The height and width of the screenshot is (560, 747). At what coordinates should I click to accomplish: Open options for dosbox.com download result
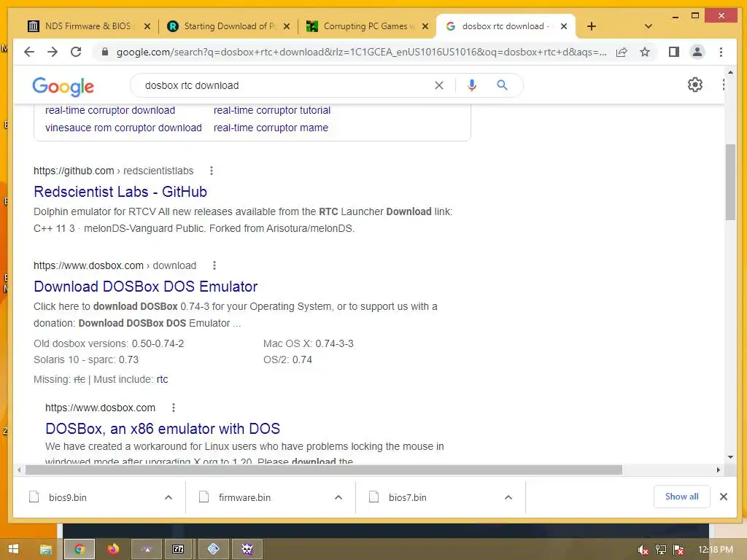point(214,265)
